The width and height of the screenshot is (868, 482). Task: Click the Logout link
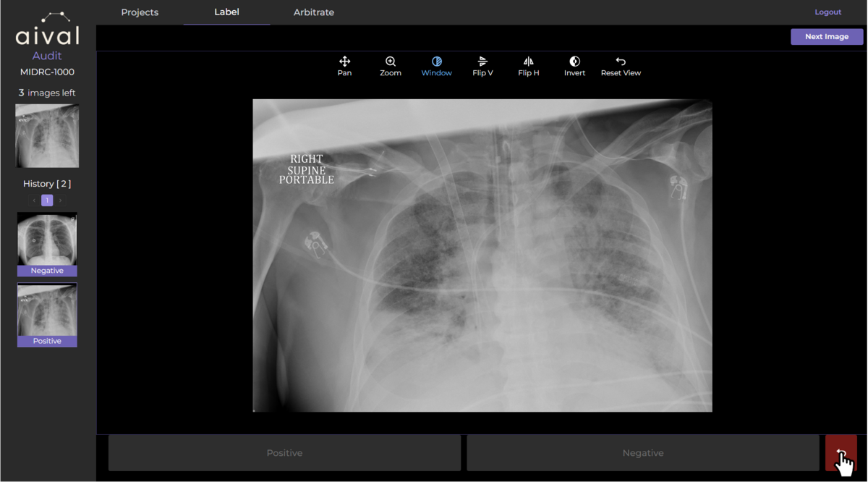click(x=827, y=12)
